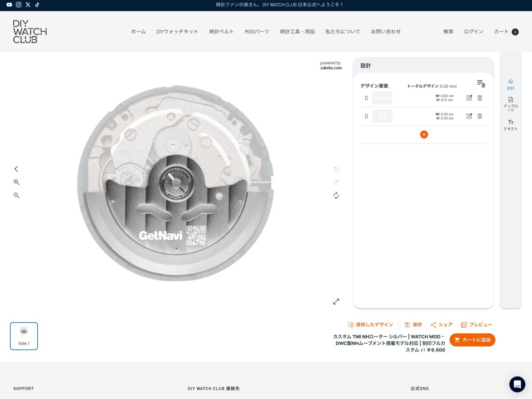Open the YouTube social link
The image size is (532, 399).
coord(9,4)
